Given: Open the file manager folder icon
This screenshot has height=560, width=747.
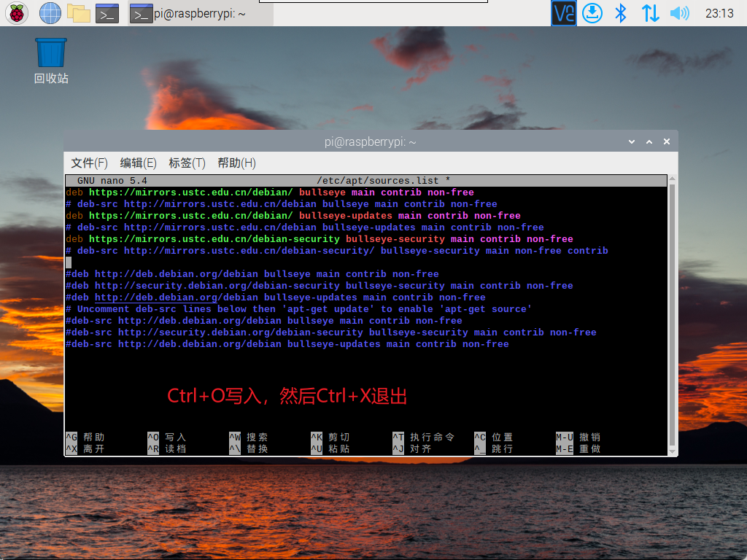Looking at the screenshot, I should tap(79, 13).
